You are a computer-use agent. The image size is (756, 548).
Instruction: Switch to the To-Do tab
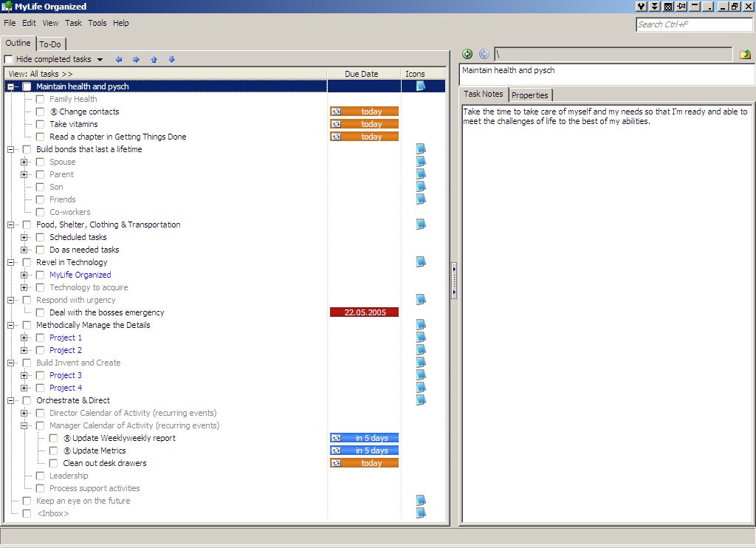pos(50,44)
